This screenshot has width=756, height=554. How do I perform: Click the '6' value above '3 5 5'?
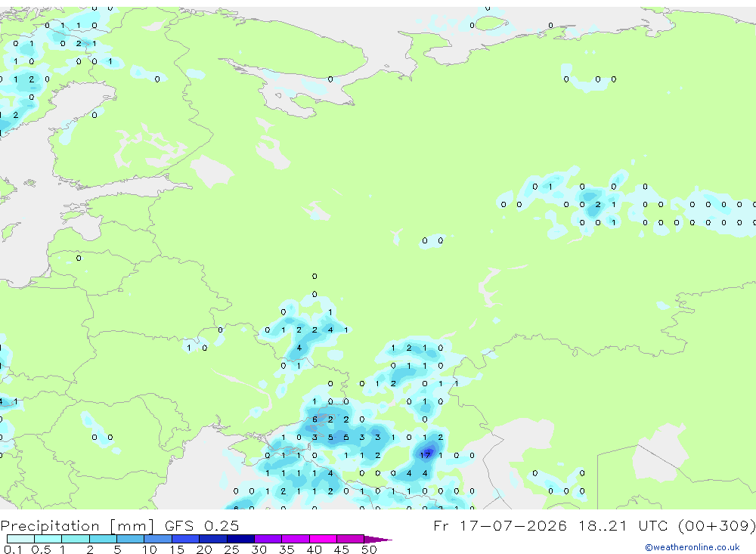coord(314,419)
